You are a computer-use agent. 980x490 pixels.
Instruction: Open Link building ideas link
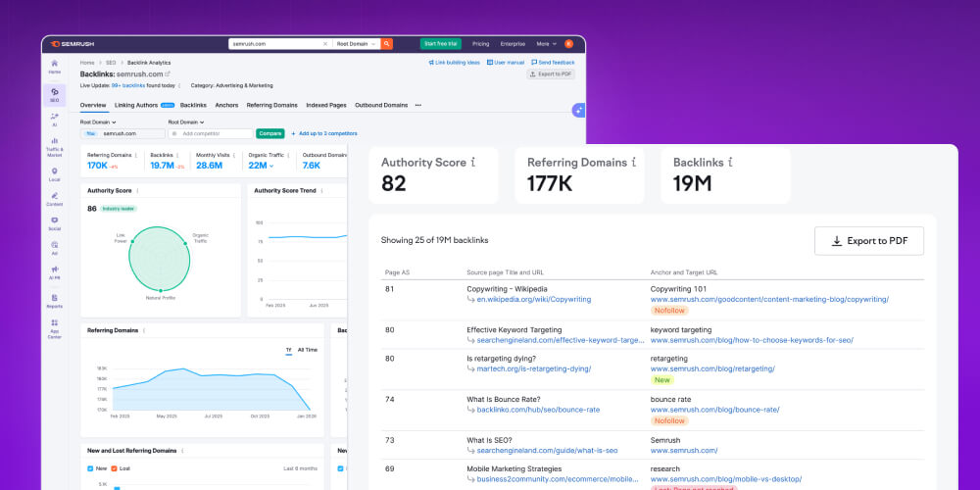tap(454, 63)
